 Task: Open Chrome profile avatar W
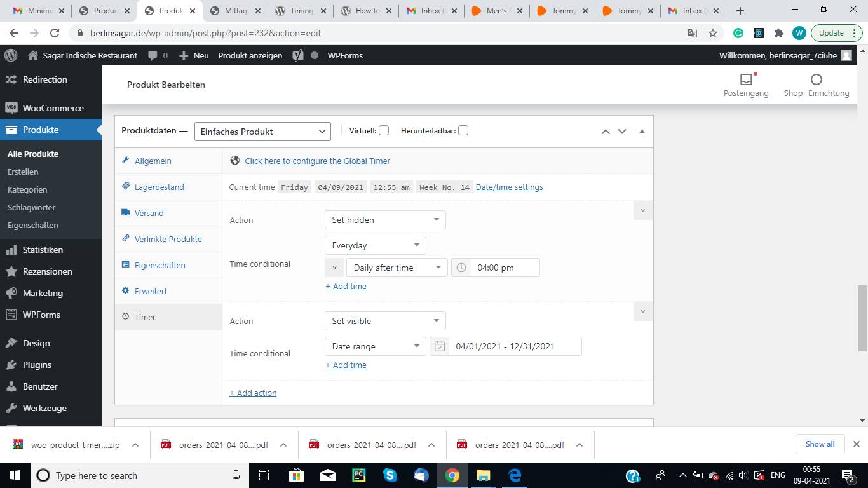799,33
